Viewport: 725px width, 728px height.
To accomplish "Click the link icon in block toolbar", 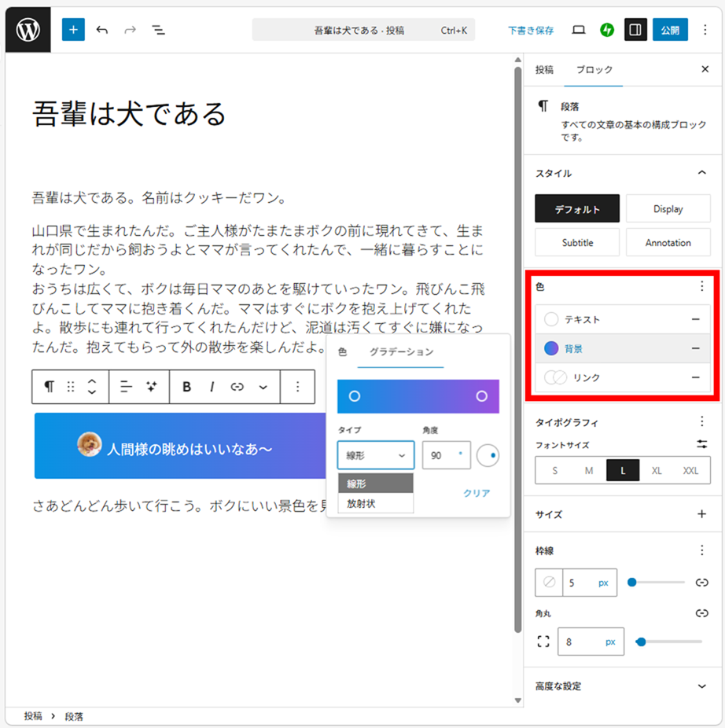I will [x=237, y=387].
